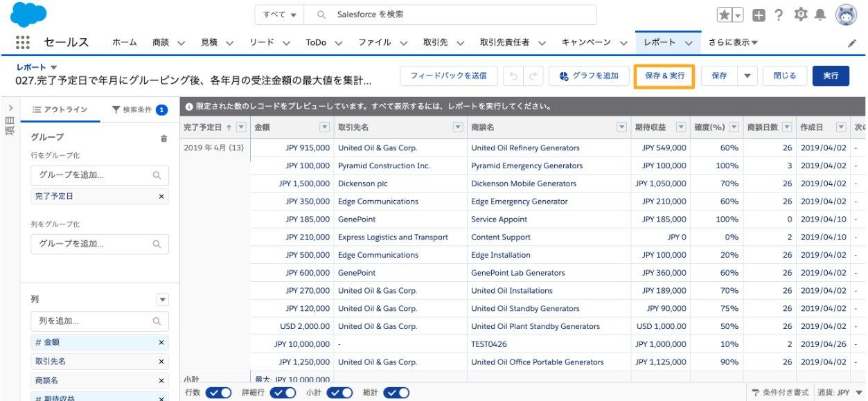The width and height of the screenshot is (868, 401).
Task: Open the 期待収益 column header menu
Action: 681,127
